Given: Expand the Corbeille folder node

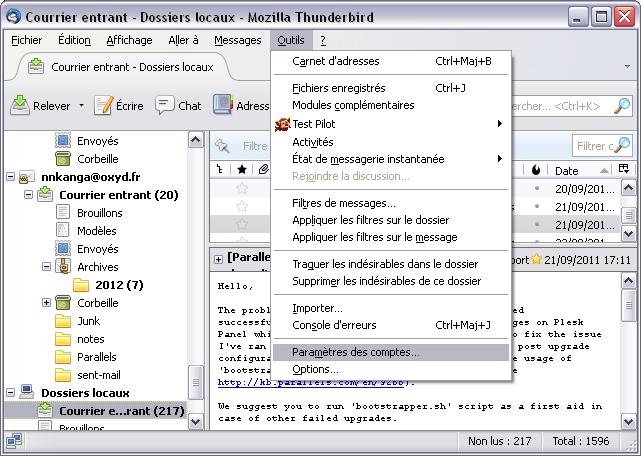Looking at the screenshot, I should [46, 303].
